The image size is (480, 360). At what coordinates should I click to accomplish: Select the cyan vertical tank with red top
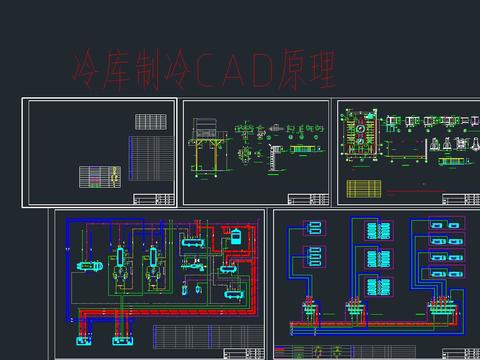(236, 236)
